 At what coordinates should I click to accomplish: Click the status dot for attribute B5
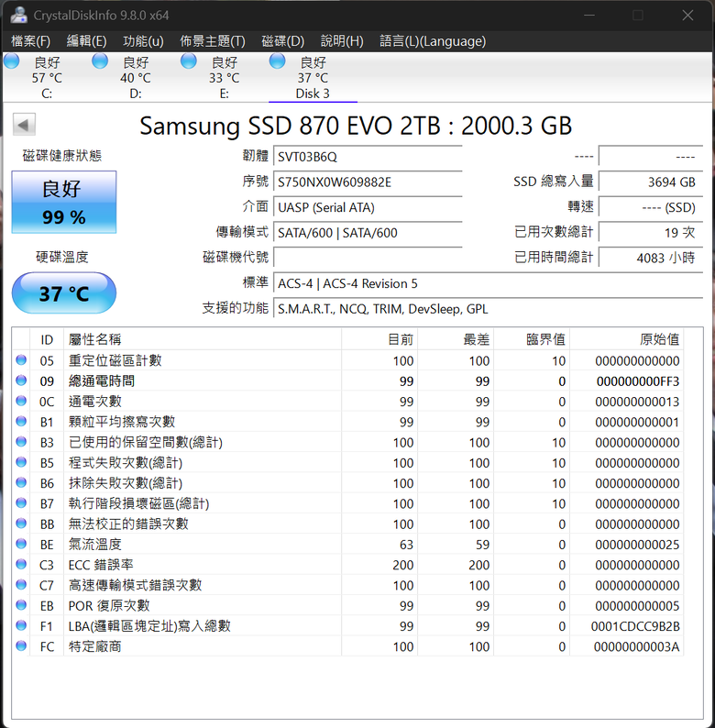(x=21, y=462)
